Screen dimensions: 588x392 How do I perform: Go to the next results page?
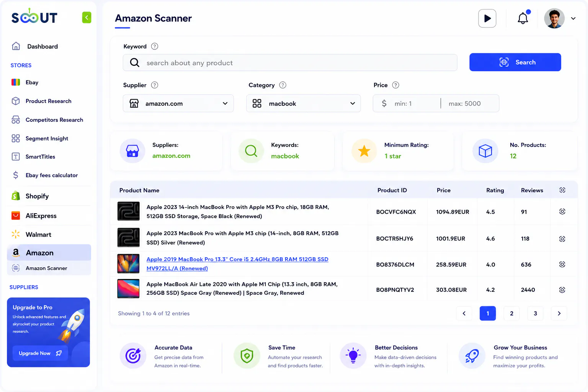click(x=559, y=314)
